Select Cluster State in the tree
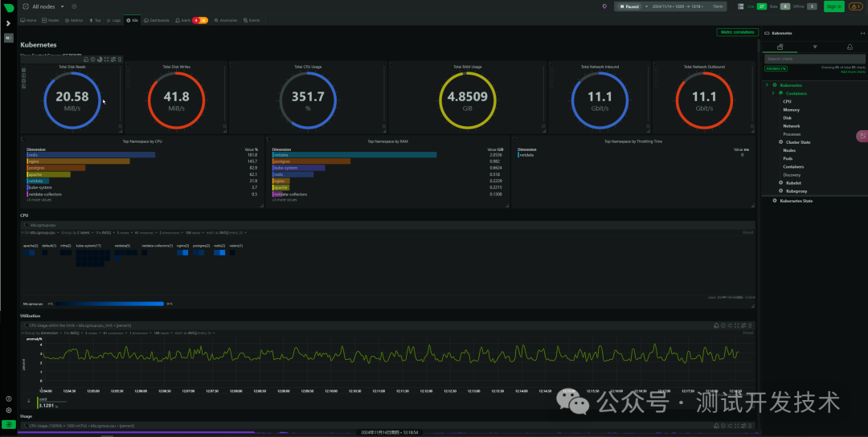The image size is (868, 437). coord(798,142)
